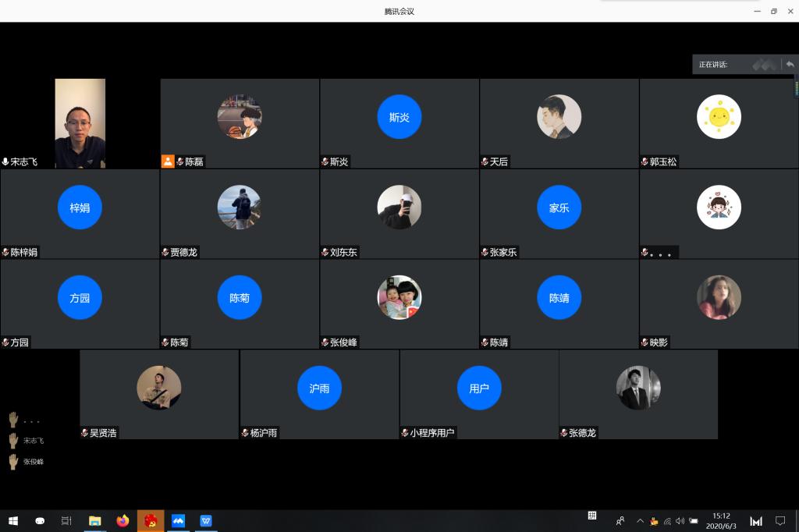
Task: Open Firefox from the Windows taskbar
Action: coord(123,520)
